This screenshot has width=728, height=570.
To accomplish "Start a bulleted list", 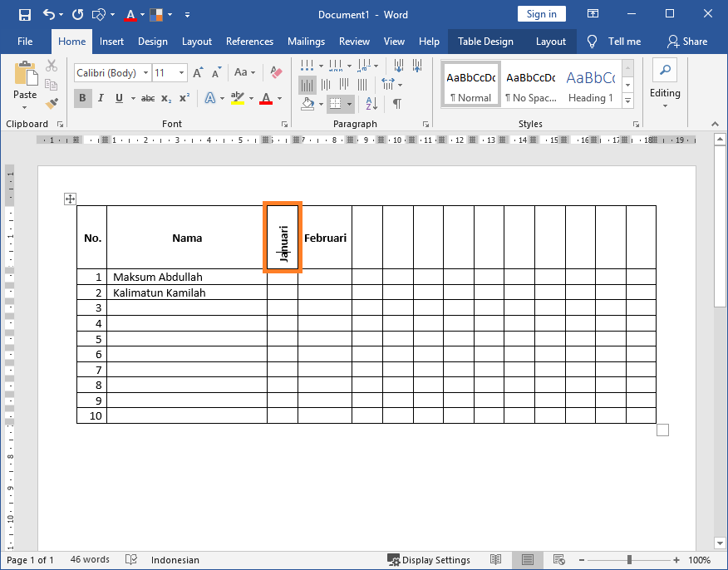I will pos(307,66).
